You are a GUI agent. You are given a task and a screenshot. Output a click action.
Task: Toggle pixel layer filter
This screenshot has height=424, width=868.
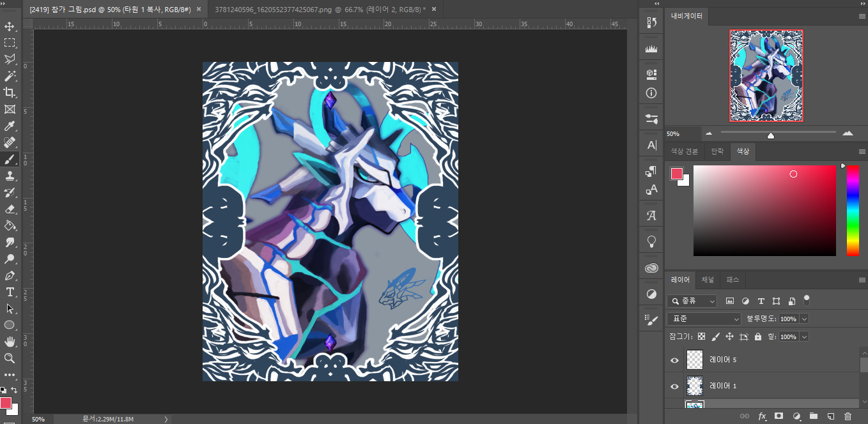[x=730, y=301]
